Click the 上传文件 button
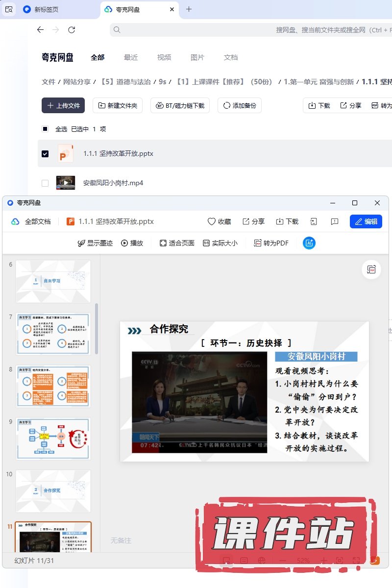This screenshot has width=392, height=588. click(63, 105)
